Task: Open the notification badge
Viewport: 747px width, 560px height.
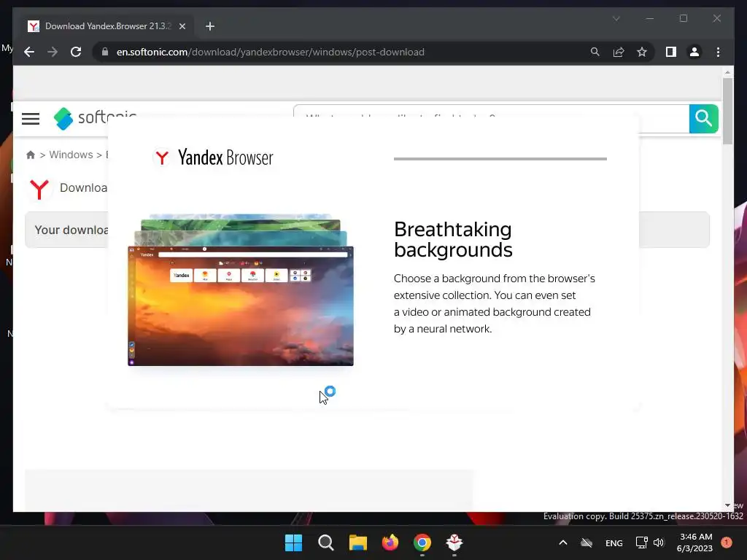Action: point(727,542)
